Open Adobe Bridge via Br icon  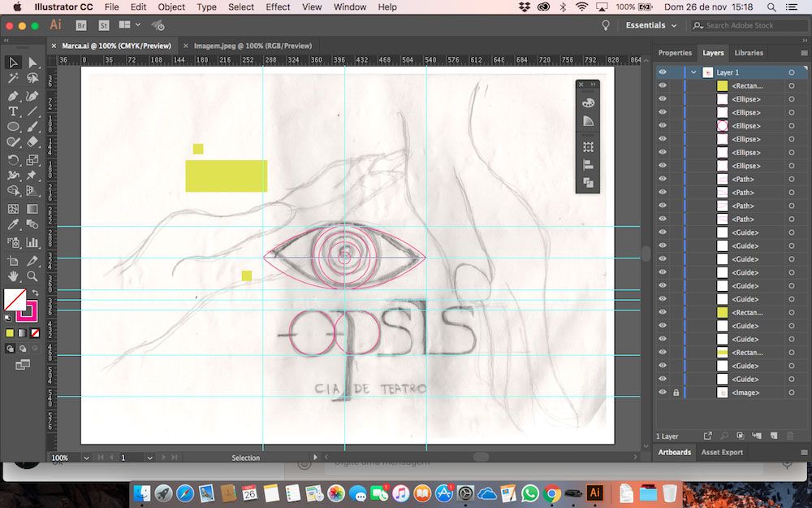(x=80, y=25)
